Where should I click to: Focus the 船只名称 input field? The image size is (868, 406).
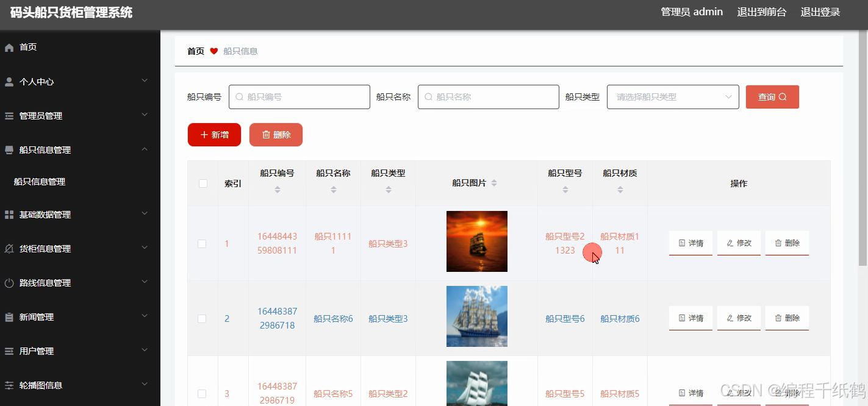tap(489, 97)
